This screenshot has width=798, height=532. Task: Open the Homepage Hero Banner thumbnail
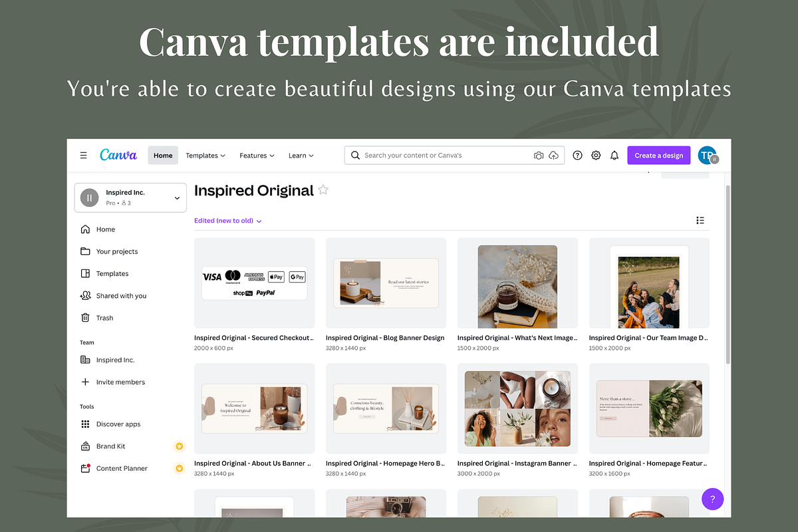[x=386, y=408]
